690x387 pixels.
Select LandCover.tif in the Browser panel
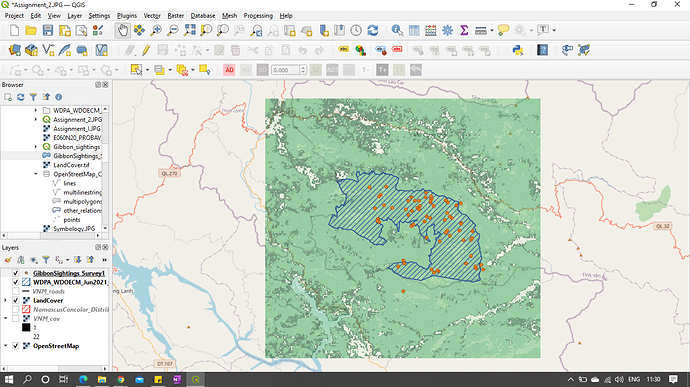[x=71, y=165]
